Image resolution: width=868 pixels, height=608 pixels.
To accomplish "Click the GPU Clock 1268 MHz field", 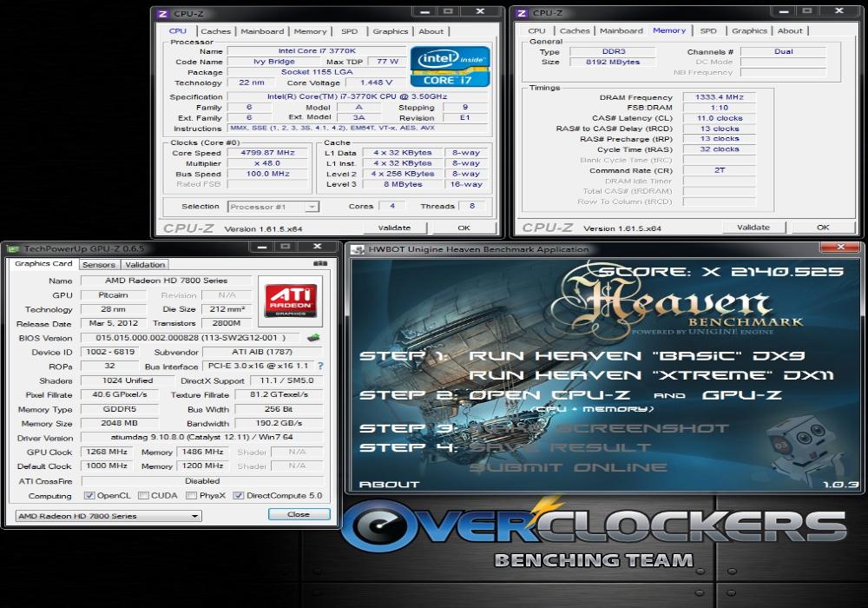I will (107, 452).
